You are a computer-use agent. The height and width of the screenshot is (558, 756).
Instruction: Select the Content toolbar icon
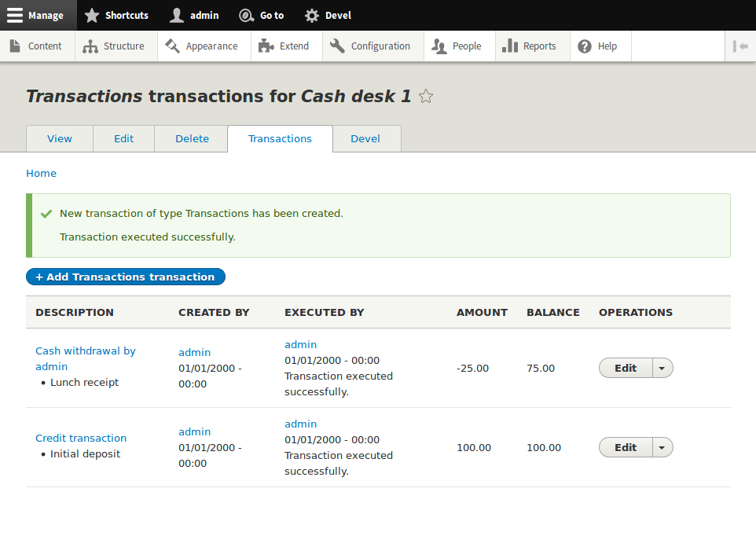click(13, 46)
